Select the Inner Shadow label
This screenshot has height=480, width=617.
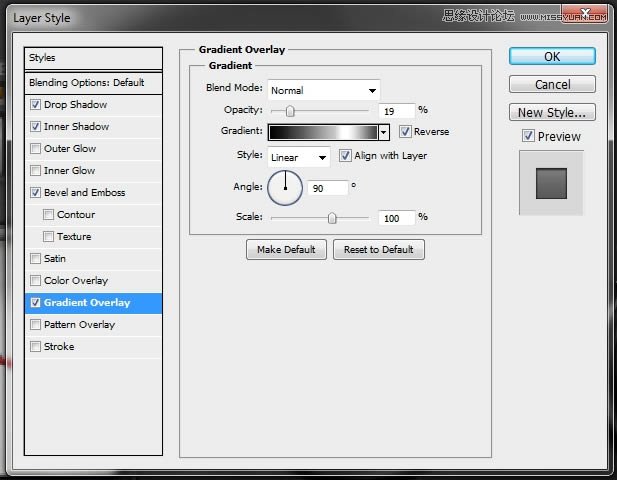[x=76, y=127]
